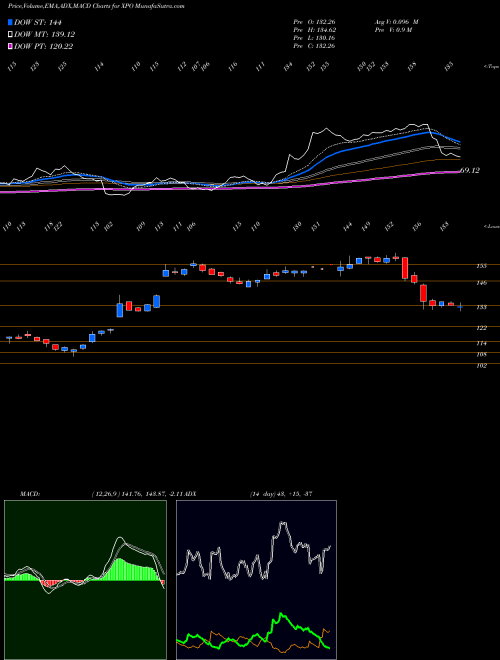Select the 'DOW MT: 139.12' legend label
500x660 pixels.
tap(45, 35)
